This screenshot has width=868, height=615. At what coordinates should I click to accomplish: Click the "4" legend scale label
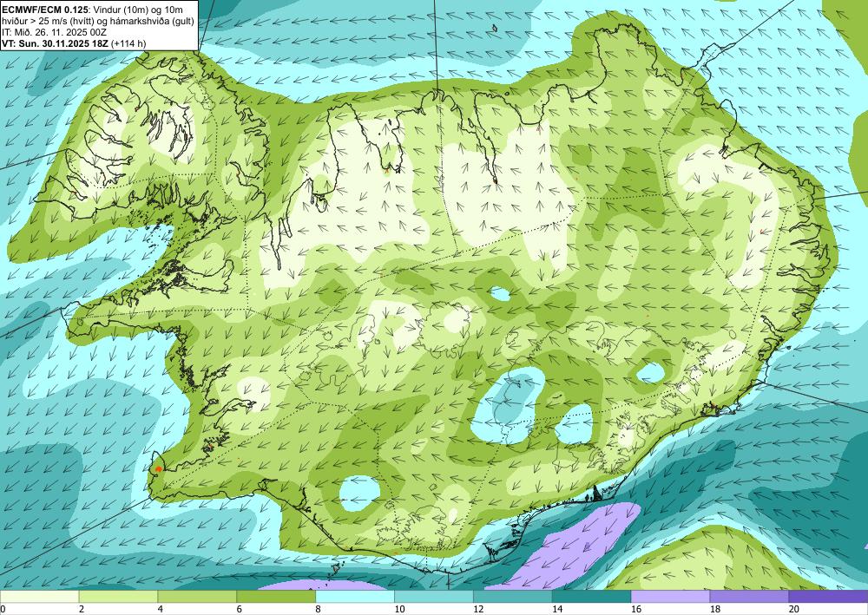(161, 610)
